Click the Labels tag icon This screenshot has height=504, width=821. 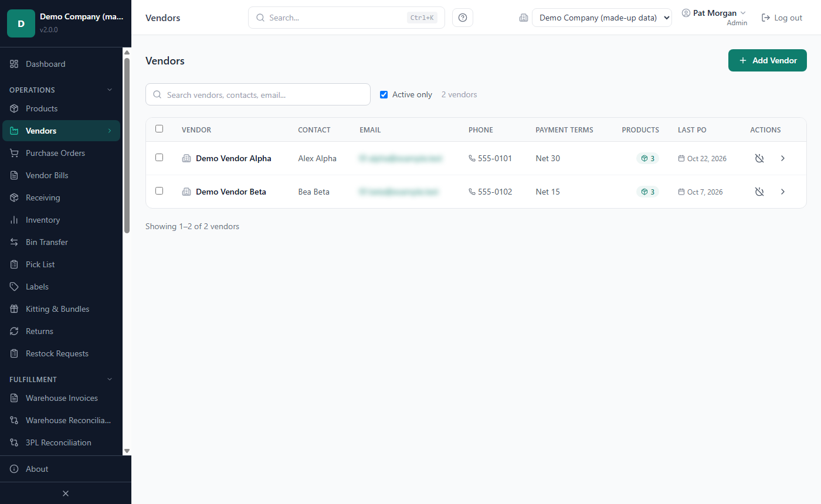(x=14, y=287)
